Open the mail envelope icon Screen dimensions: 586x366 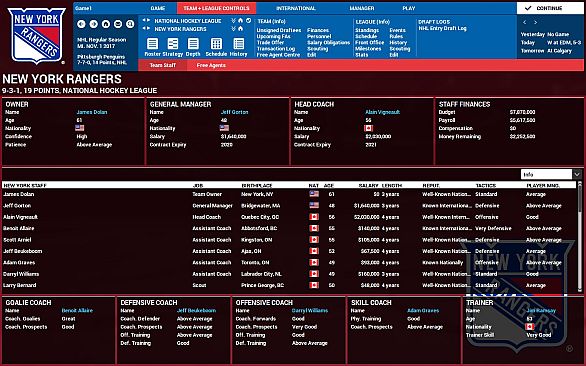(x=118, y=24)
